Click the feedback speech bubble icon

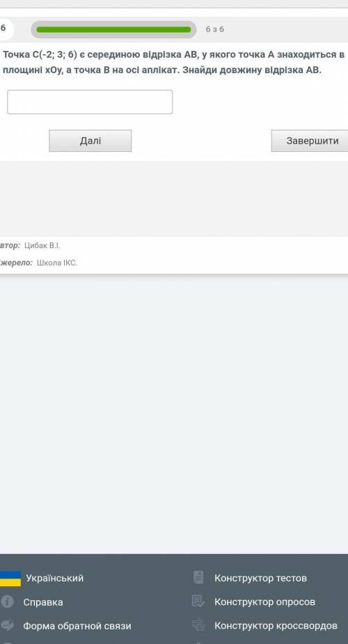(7, 625)
